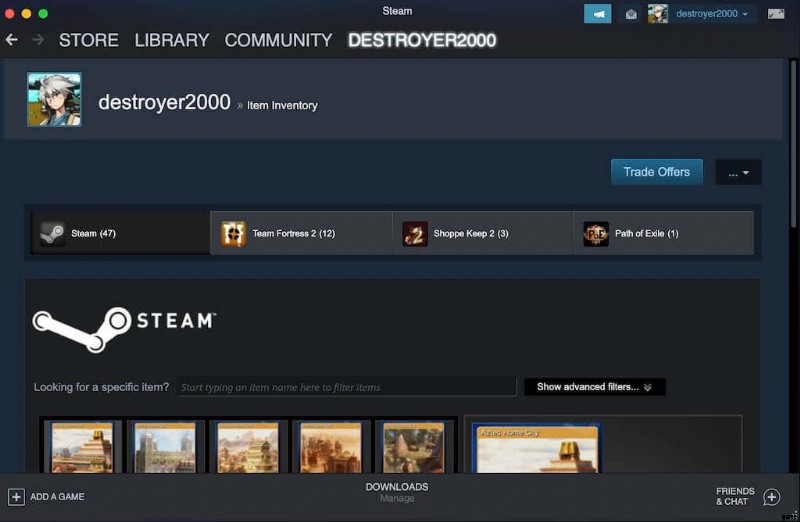Go back with the left arrow
800x522 pixels.
point(12,40)
